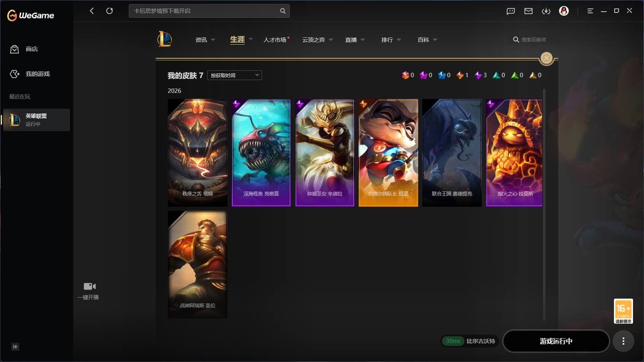Click the teal triangle gem counter icon
The image size is (644, 362).
(x=496, y=75)
